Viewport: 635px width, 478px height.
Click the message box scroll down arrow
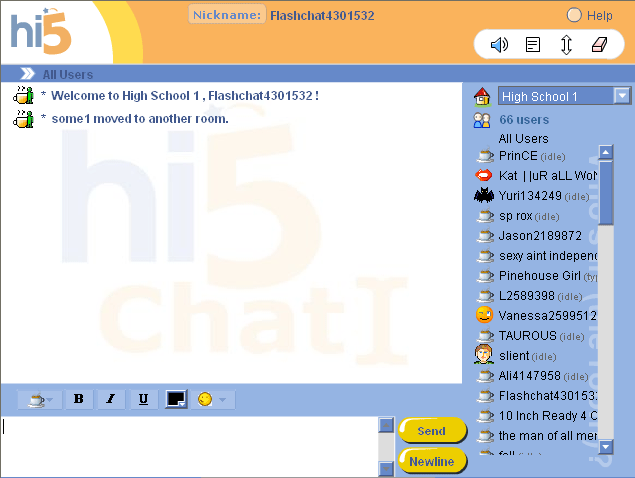[x=386, y=469]
